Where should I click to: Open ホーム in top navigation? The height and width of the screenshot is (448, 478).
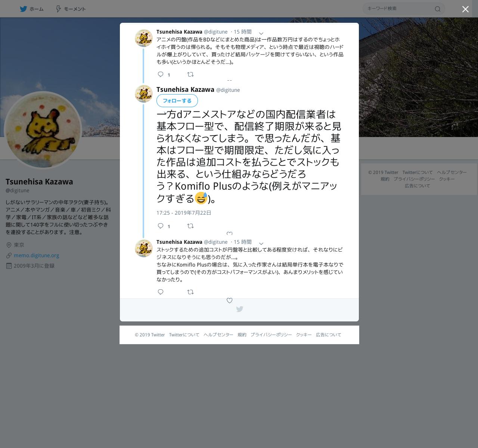coord(32,9)
